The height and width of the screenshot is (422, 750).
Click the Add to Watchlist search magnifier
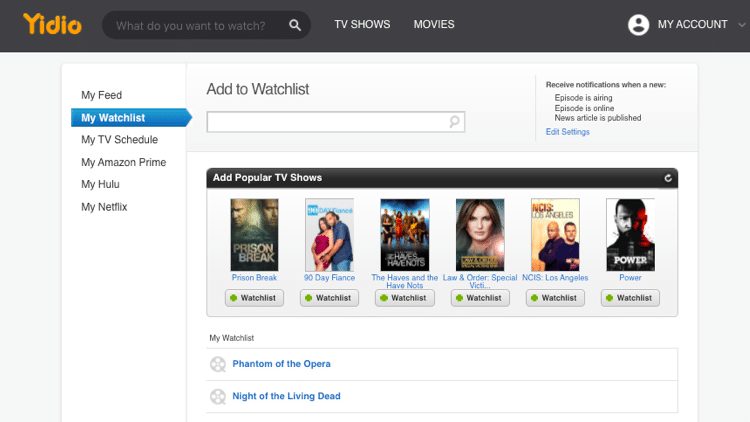click(x=454, y=122)
